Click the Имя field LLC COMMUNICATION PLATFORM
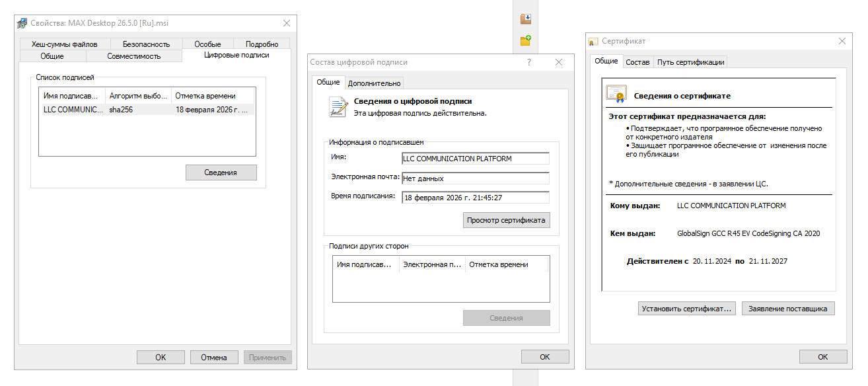The height and width of the screenshot is (386, 868). (x=476, y=159)
